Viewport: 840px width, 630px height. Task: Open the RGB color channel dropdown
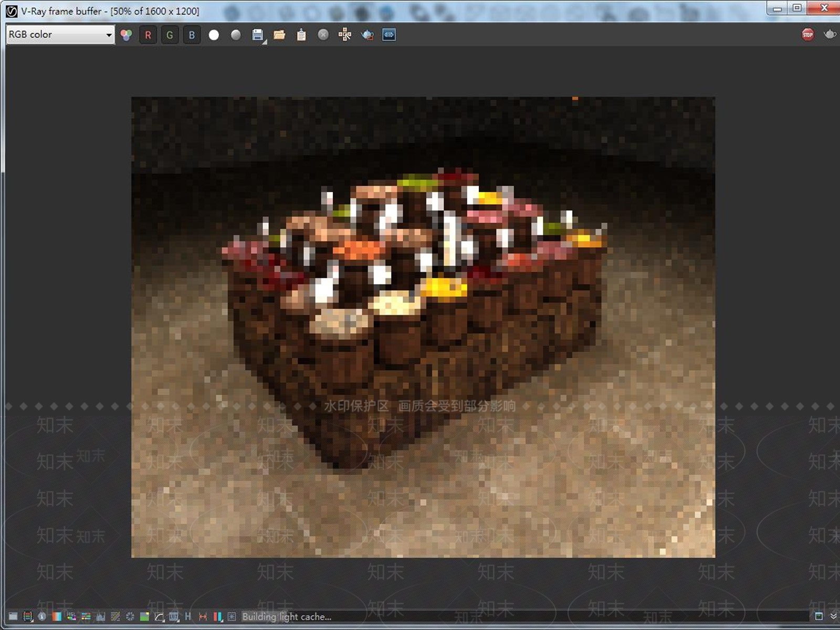pyautogui.click(x=60, y=35)
